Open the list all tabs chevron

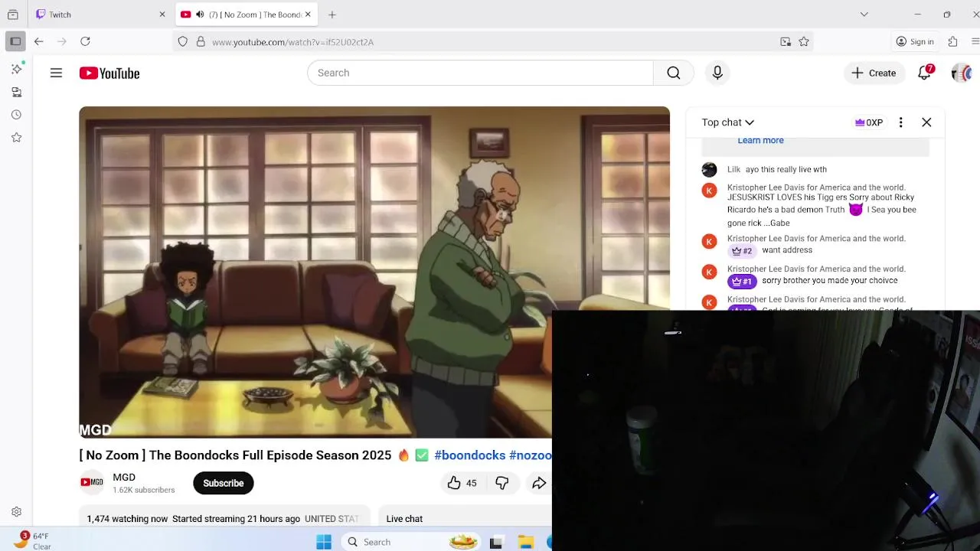click(x=864, y=15)
